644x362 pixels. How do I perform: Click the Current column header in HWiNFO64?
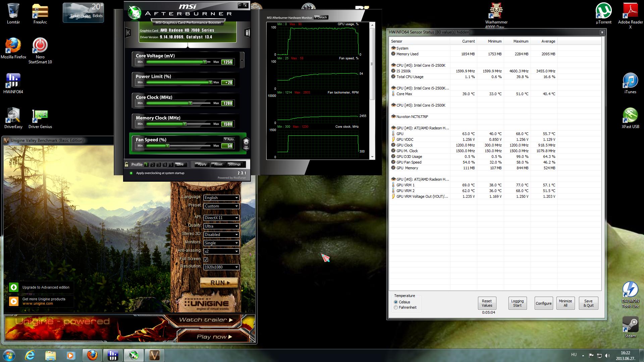[x=463, y=41]
